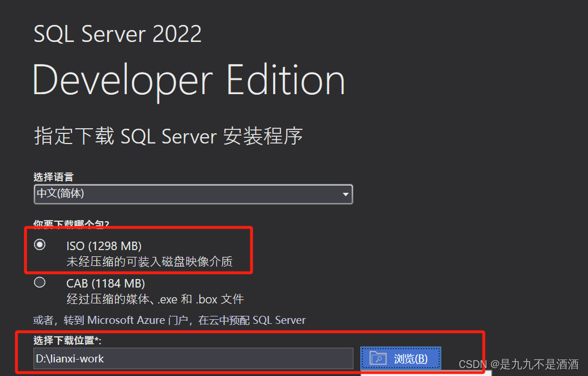Click the 经过压缩的媒体、.exe 和 .box 文件 description

155,299
